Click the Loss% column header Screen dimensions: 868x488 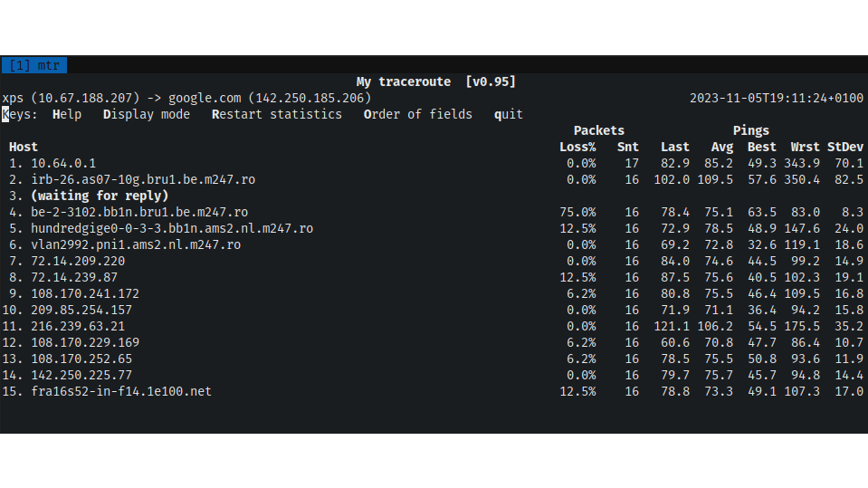point(577,147)
